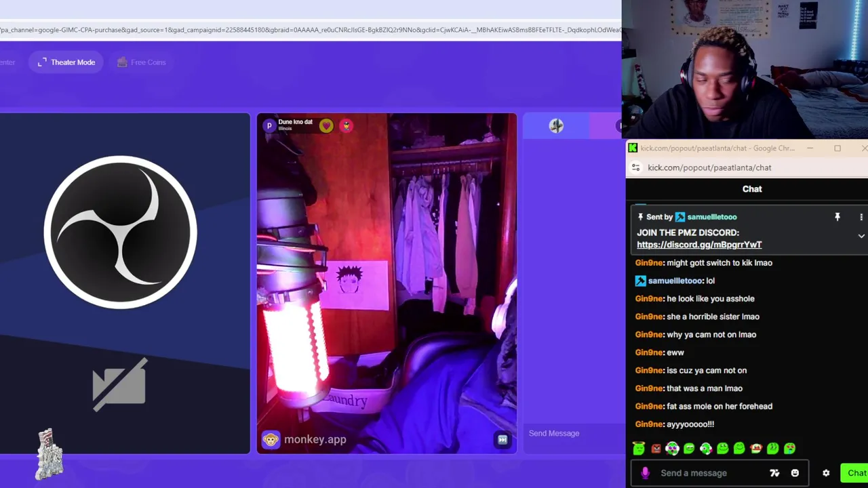Open the Free Coins offer
868x488 pixels.
click(x=141, y=62)
